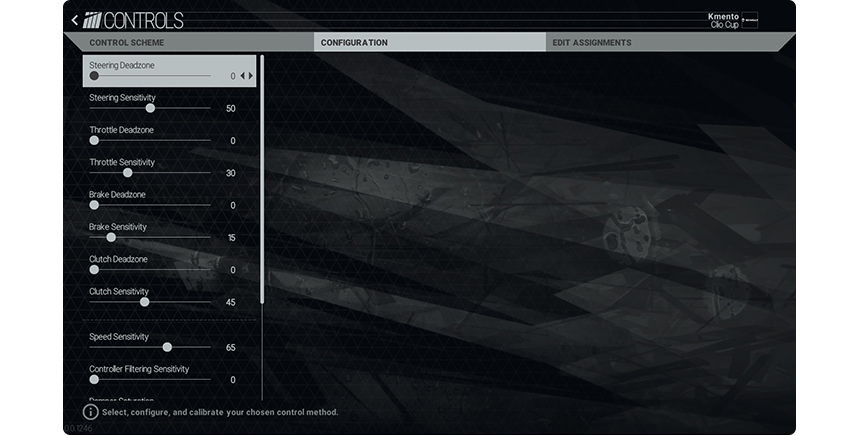860x435 pixels.
Task: Select the Configuration tab
Action: click(354, 43)
